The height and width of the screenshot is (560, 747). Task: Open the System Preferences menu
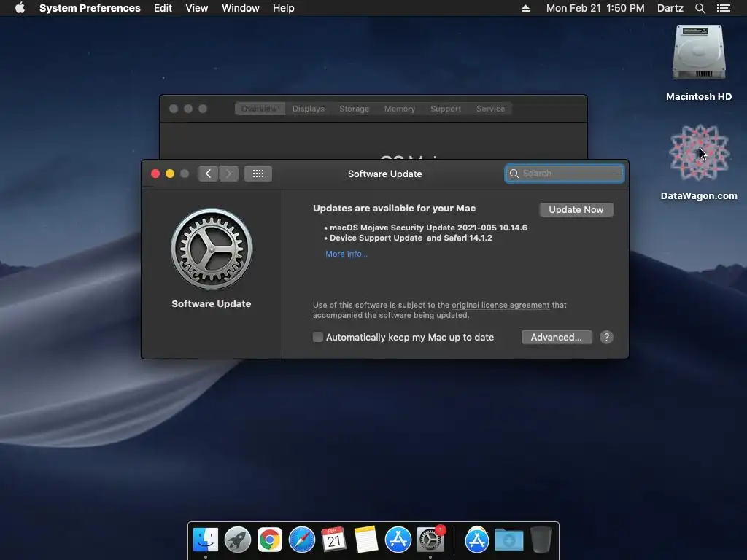tap(90, 8)
